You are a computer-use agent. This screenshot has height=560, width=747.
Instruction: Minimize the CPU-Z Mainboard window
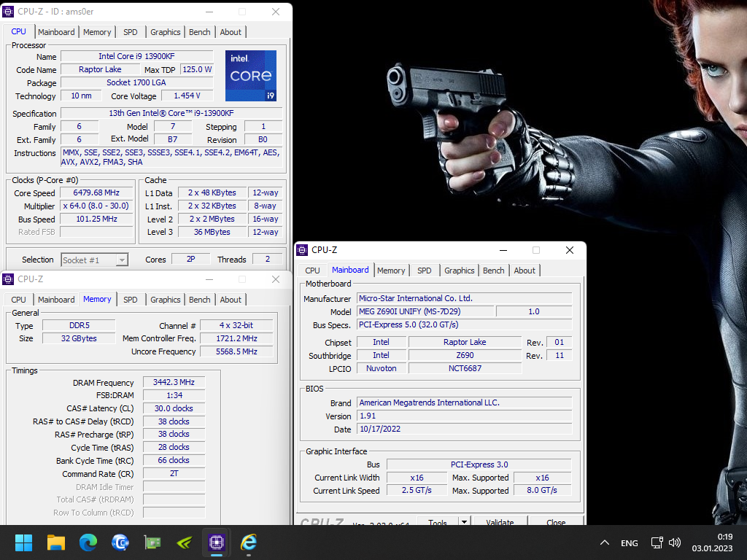tap(503, 250)
